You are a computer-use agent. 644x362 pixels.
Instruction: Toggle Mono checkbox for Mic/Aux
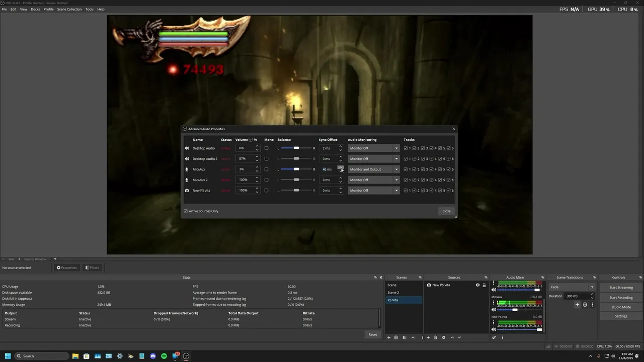point(266,169)
